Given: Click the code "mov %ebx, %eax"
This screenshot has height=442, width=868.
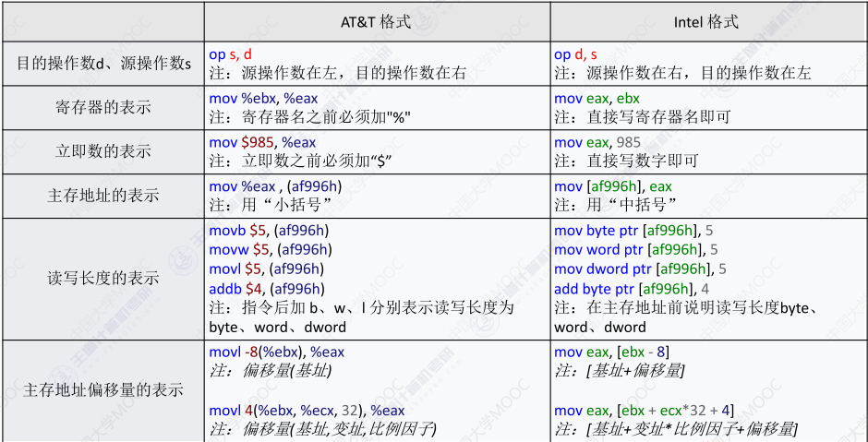Looking at the screenshot, I should click(x=263, y=99).
